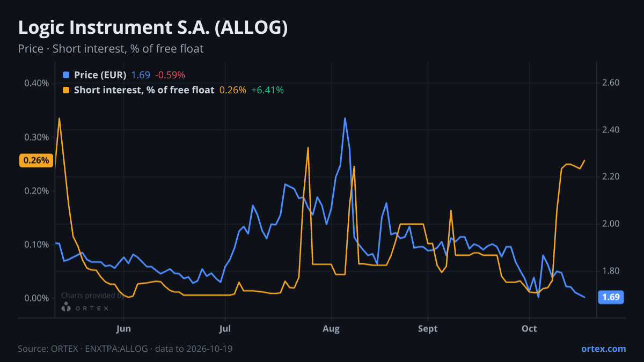
Task: Click the Oct x-axis label
Action: 530,329
